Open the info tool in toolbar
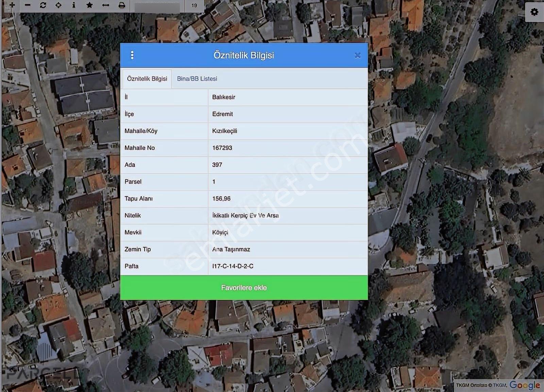Image resolution: width=544 pixels, height=392 pixels. point(74,5)
